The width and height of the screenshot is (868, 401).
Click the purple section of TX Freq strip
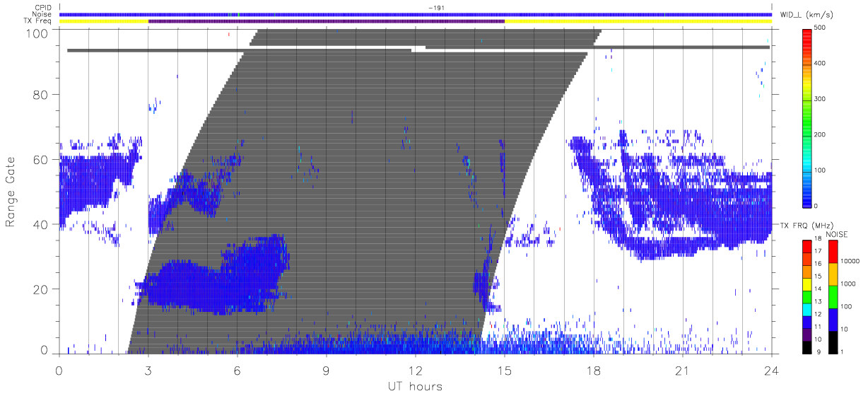[x=327, y=21]
